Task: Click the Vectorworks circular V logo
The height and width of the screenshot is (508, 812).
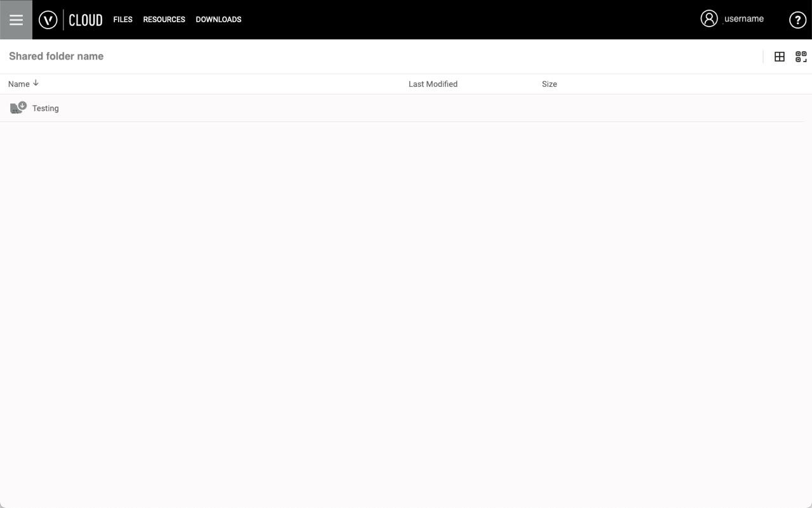Action: tap(48, 20)
